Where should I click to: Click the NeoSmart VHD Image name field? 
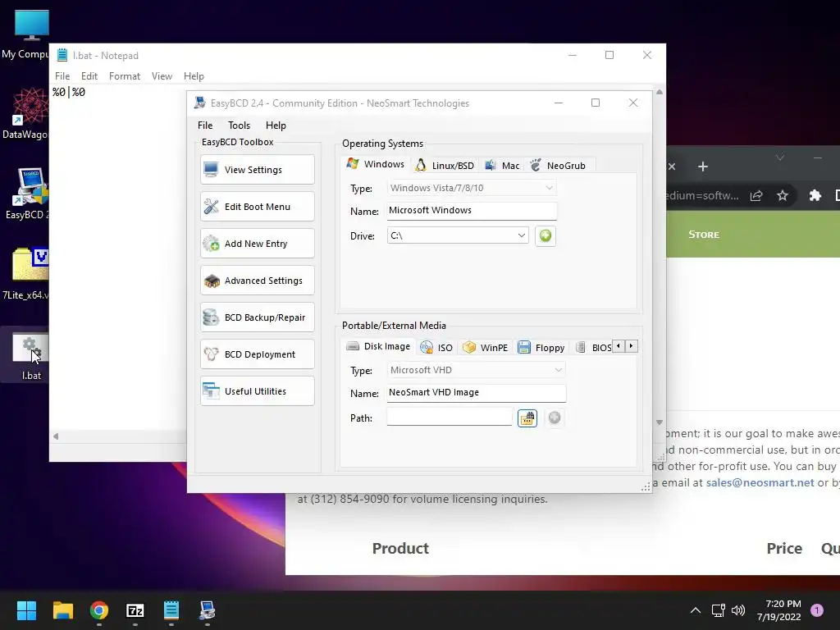477,393
